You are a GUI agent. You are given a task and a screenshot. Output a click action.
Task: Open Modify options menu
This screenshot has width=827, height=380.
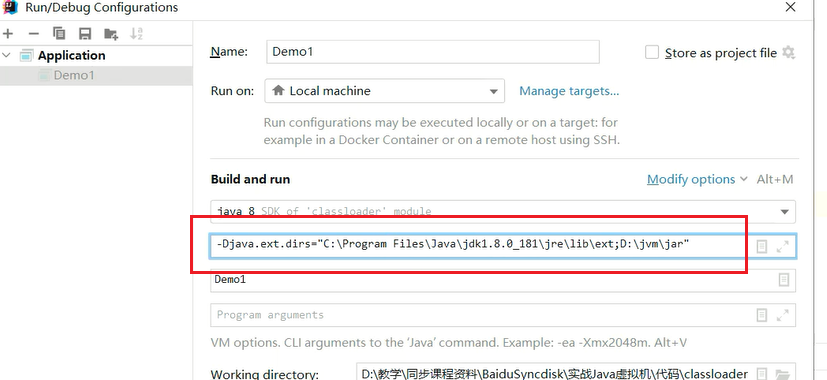(x=697, y=179)
